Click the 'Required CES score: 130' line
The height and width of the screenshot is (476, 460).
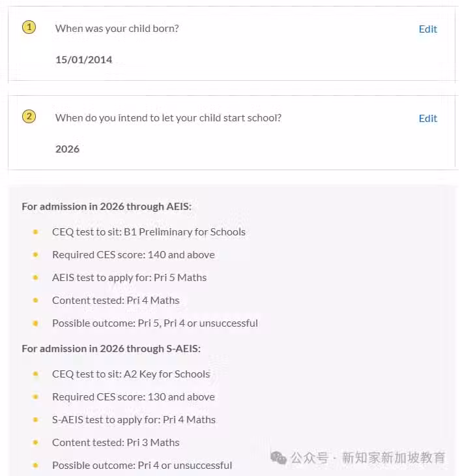(133, 396)
